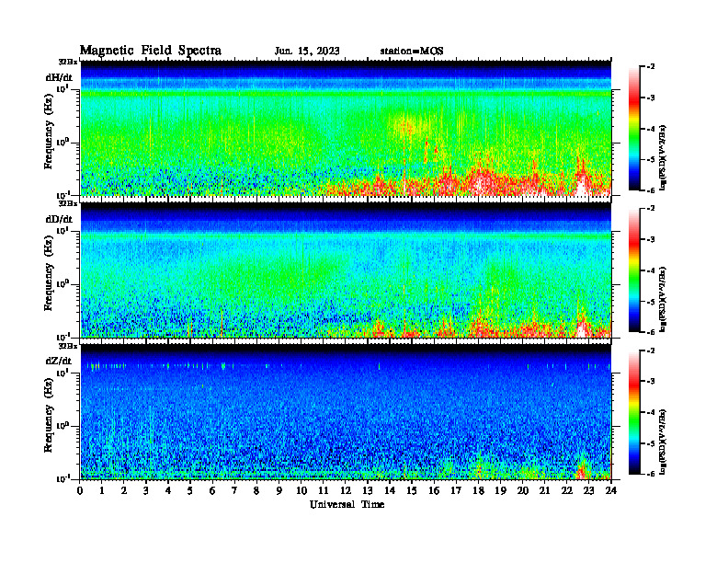The width and height of the screenshot is (728, 563).
Task: Click hour "2" on the time axis
Action: [x=124, y=490]
